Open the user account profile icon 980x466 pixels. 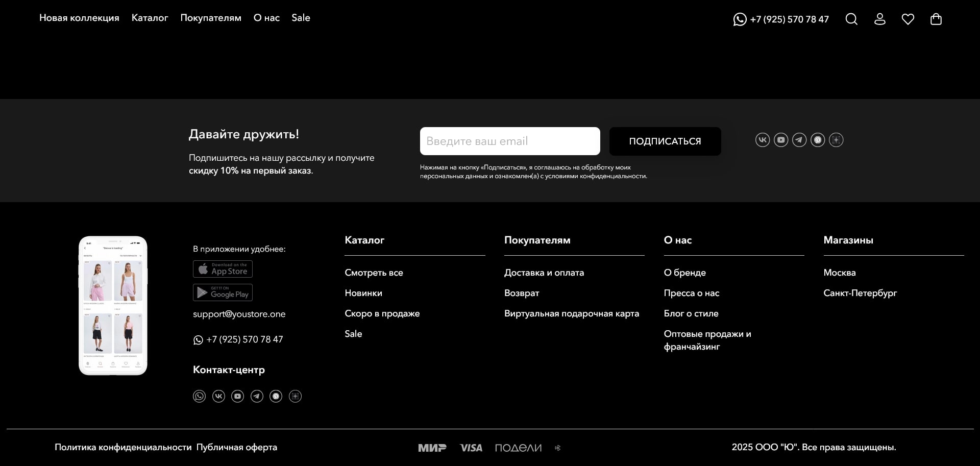[x=879, y=19]
